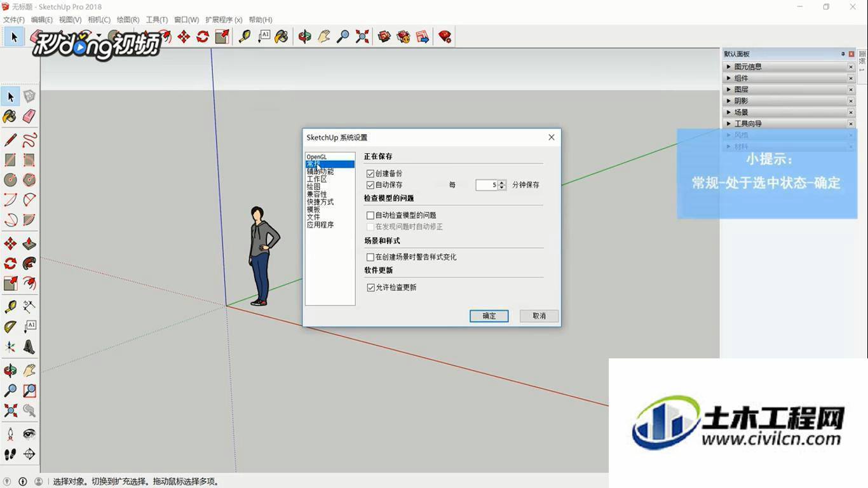Select the Make Component tool
Viewport: 868px width, 488px height.
click(x=29, y=97)
